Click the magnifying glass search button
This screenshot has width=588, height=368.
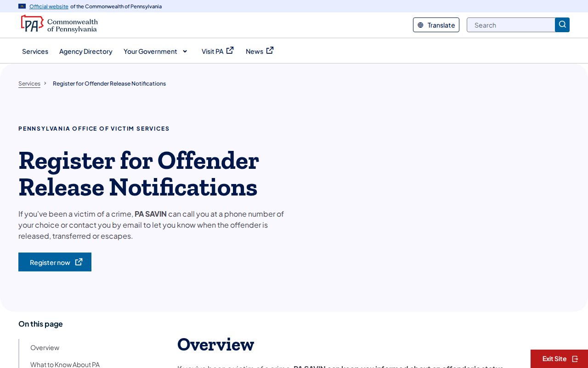[x=562, y=25]
